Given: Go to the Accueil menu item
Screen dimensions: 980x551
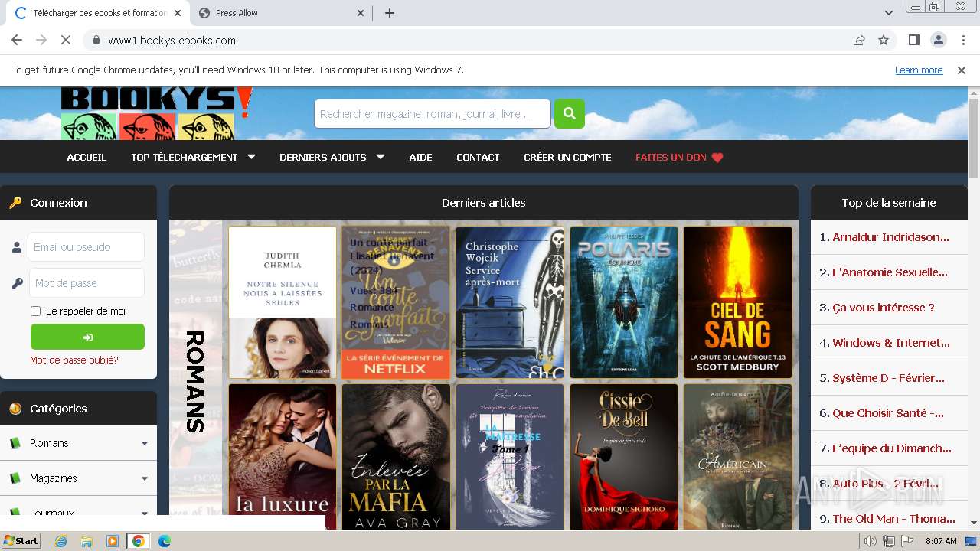Looking at the screenshot, I should pos(87,157).
